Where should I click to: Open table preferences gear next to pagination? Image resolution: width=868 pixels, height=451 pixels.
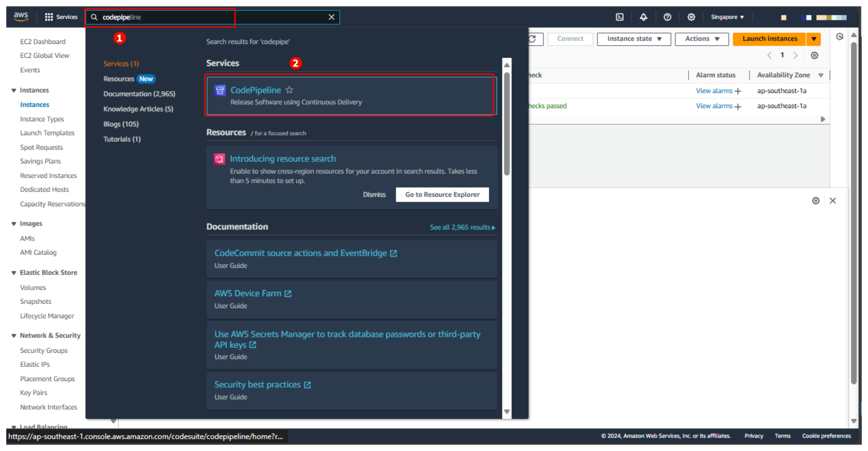coord(814,55)
